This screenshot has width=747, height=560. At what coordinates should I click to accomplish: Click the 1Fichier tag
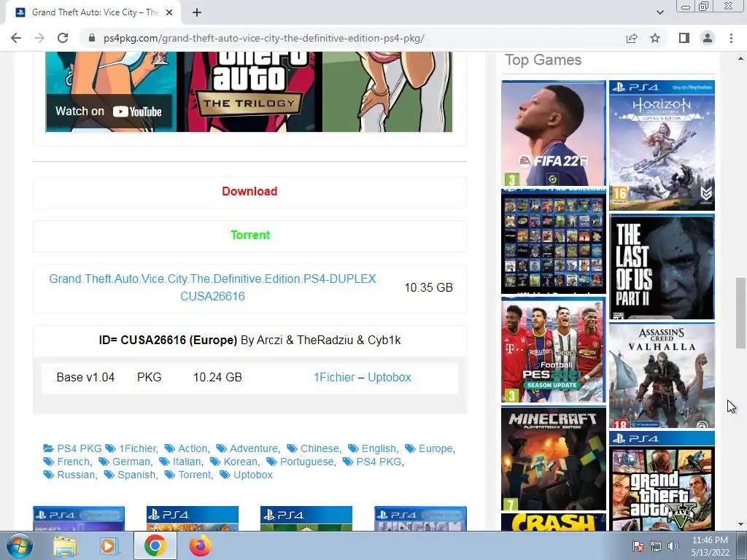click(137, 448)
